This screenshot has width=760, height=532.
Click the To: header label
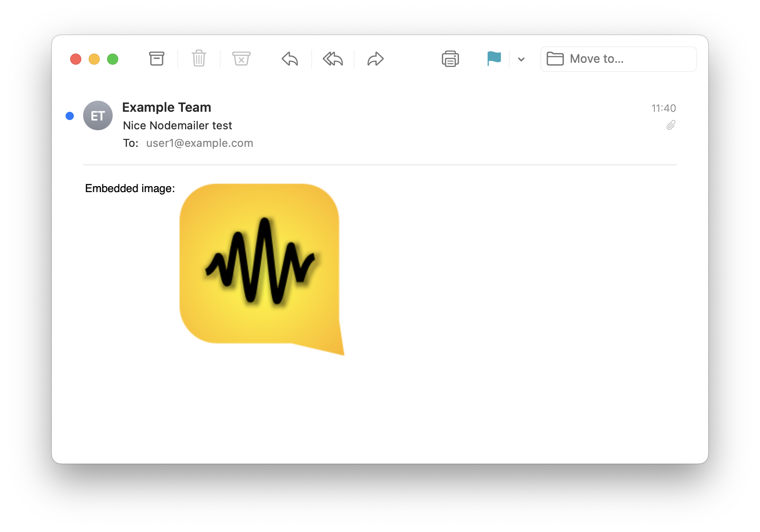point(131,143)
